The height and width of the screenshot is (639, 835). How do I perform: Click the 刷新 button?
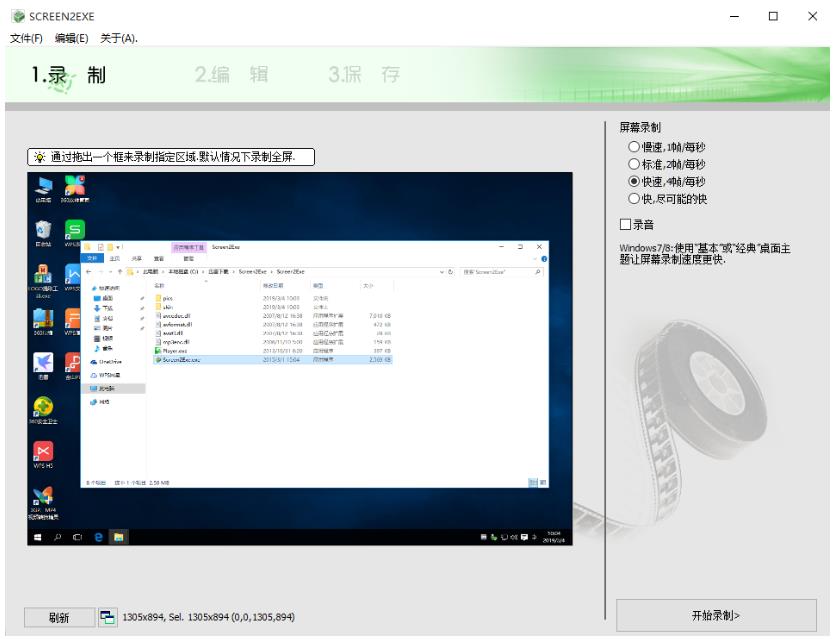point(59,618)
